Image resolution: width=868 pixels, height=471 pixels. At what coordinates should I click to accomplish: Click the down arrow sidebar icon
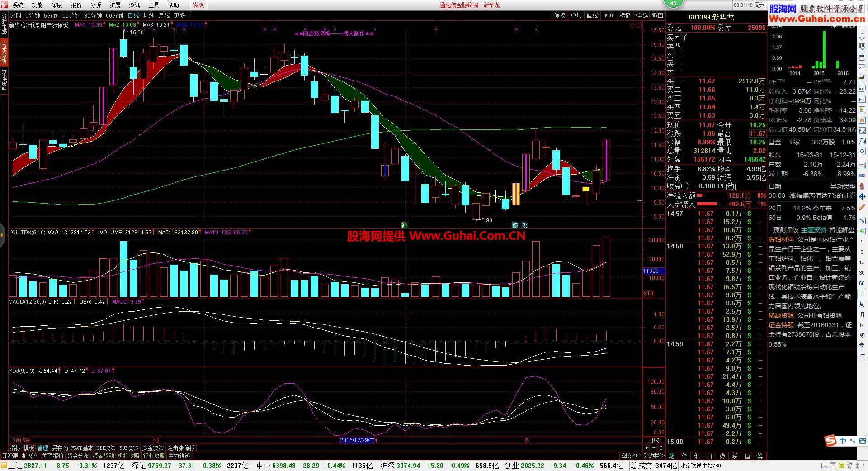pyautogui.click(x=862, y=37)
